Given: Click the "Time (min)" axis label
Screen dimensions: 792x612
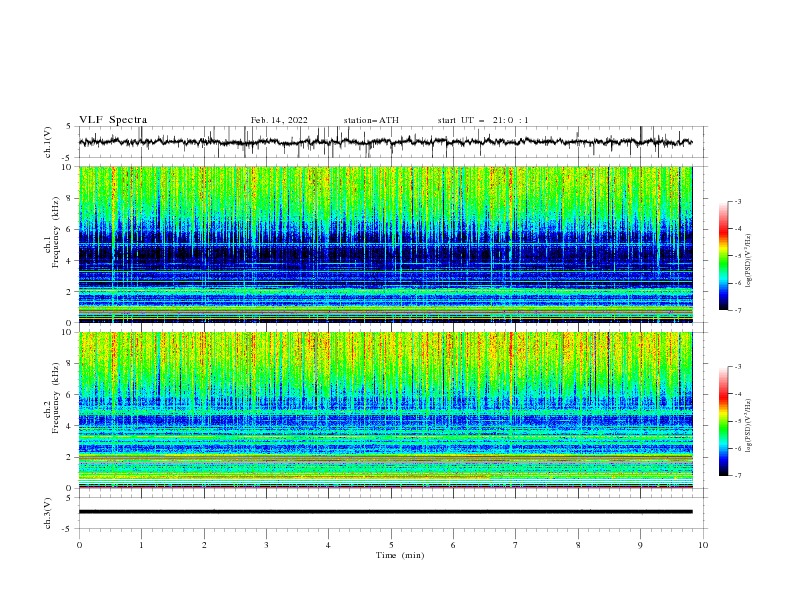Looking at the screenshot, I should point(400,555).
